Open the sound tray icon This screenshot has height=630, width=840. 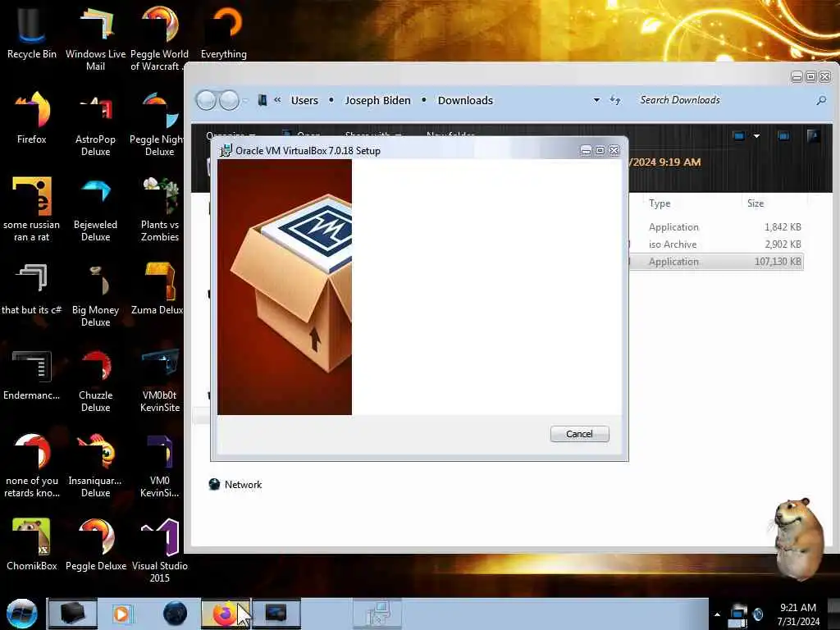(758, 614)
